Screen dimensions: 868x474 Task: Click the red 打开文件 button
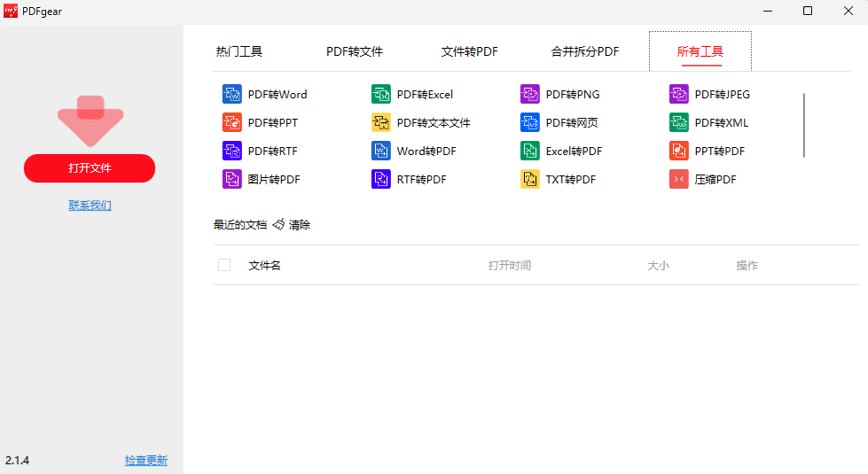click(x=90, y=168)
